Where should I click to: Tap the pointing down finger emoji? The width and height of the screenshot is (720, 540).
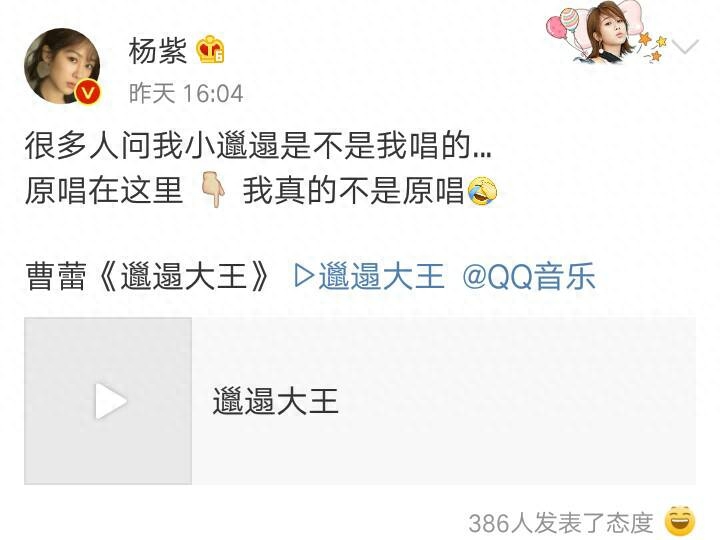pos(213,190)
